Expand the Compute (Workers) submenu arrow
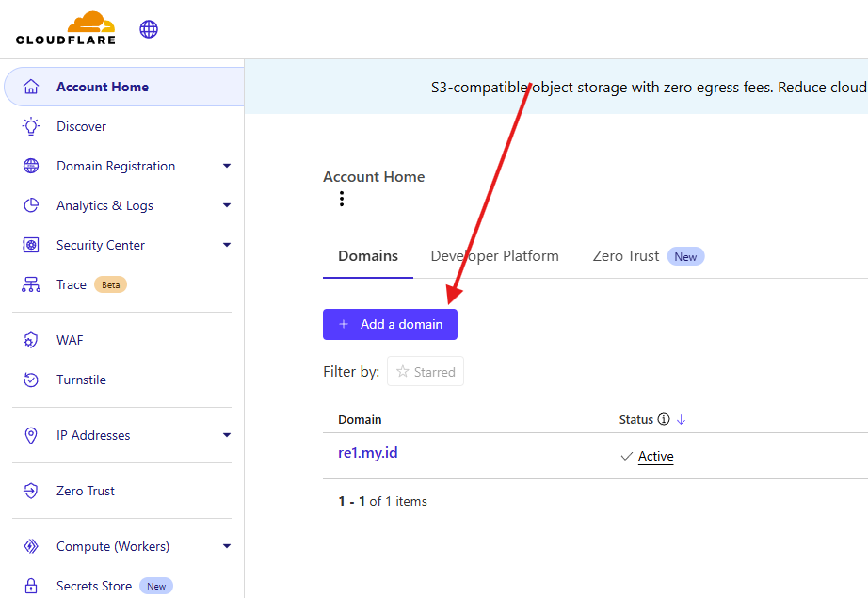The width and height of the screenshot is (868, 598). (226, 546)
